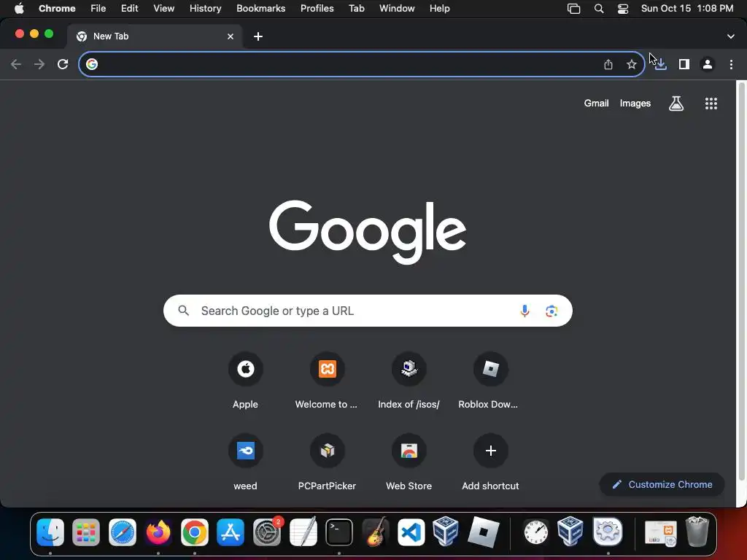Expand the tab search chevron

[731, 36]
